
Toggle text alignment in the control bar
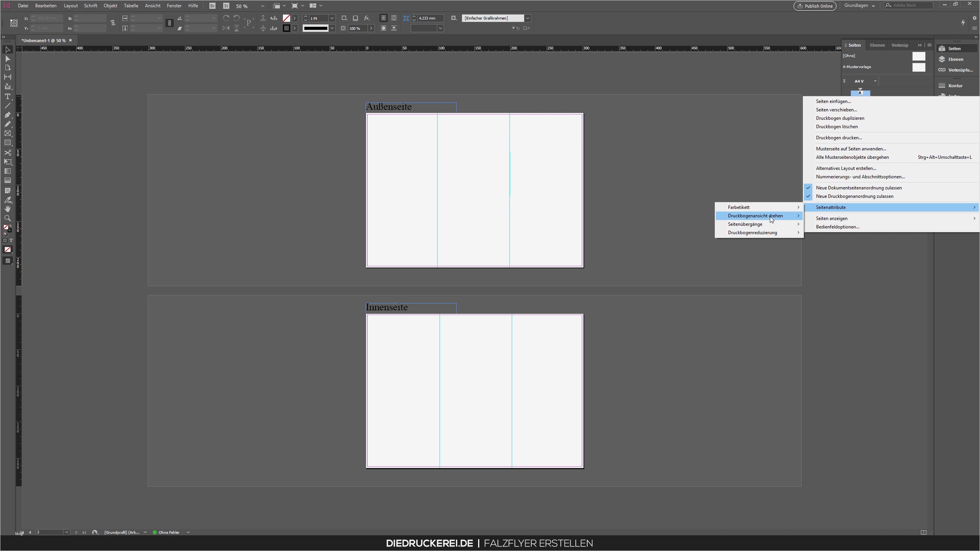[x=383, y=18]
